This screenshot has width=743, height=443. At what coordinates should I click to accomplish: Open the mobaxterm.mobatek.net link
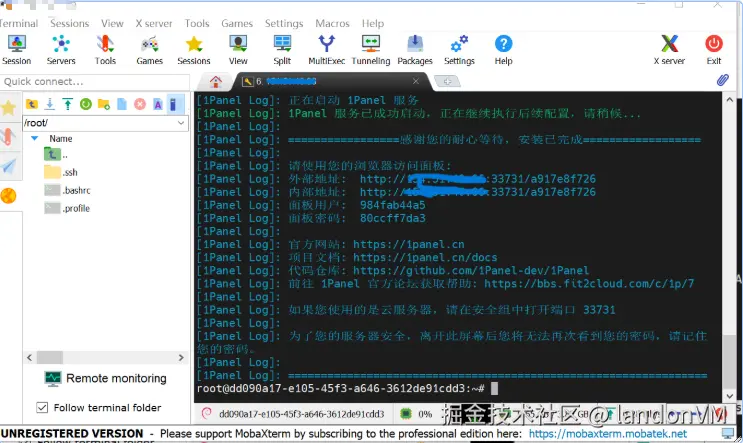607,434
